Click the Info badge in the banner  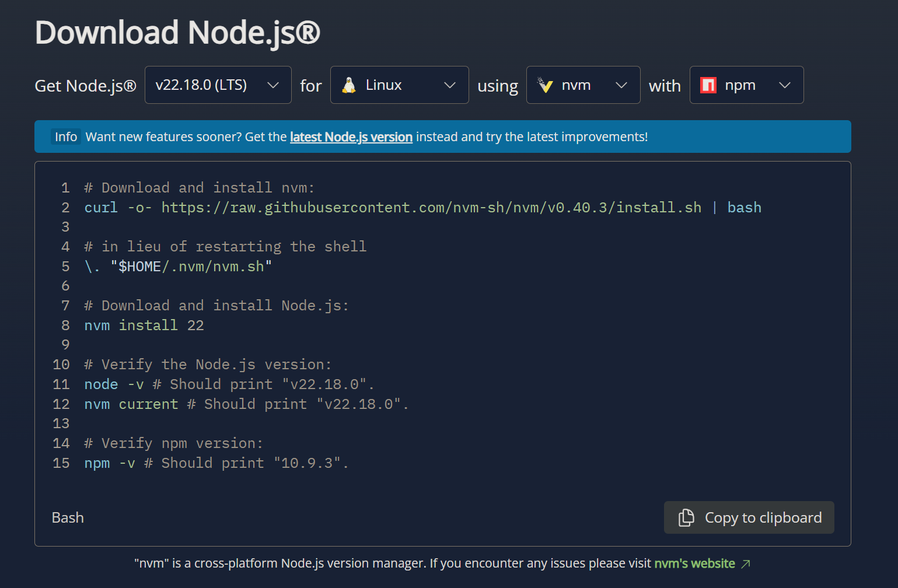66,137
